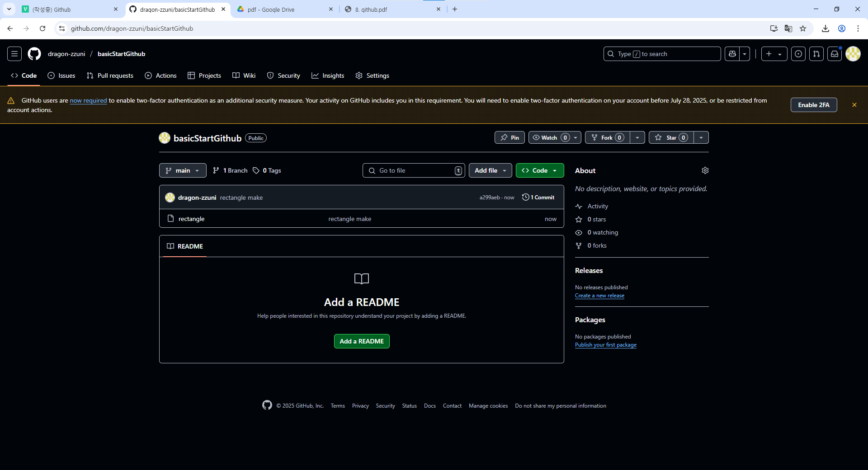Open the browser translate page icon

click(x=788, y=28)
